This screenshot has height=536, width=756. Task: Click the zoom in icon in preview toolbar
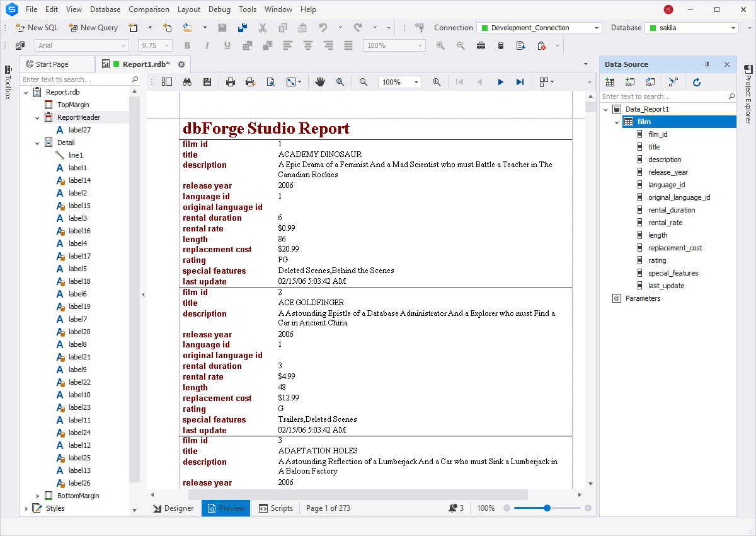pyautogui.click(x=437, y=82)
